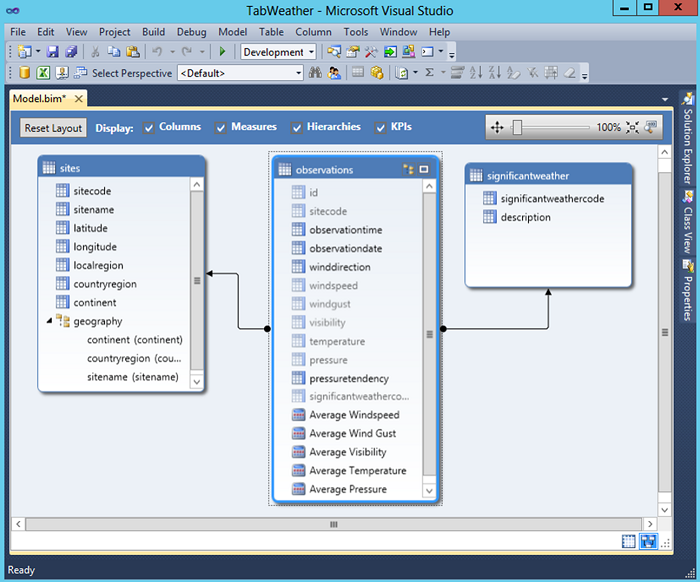Toggle the Minimap icon in the zoom panel
The height and width of the screenshot is (582, 700).
pos(650,127)
